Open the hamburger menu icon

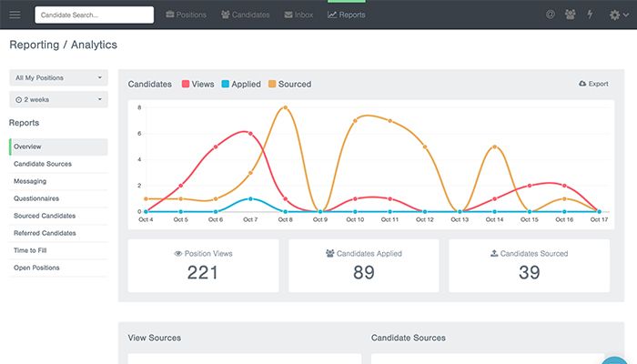(x=15, y=15)
